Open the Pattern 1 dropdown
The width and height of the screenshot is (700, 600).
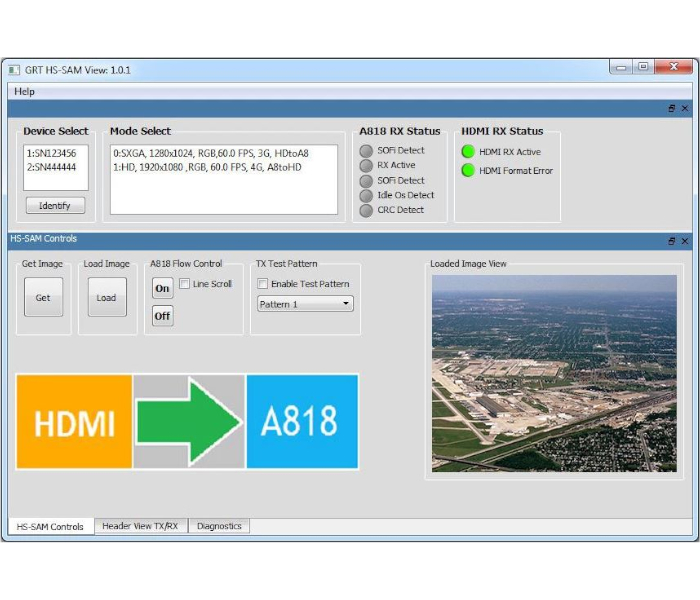(305, 304)
